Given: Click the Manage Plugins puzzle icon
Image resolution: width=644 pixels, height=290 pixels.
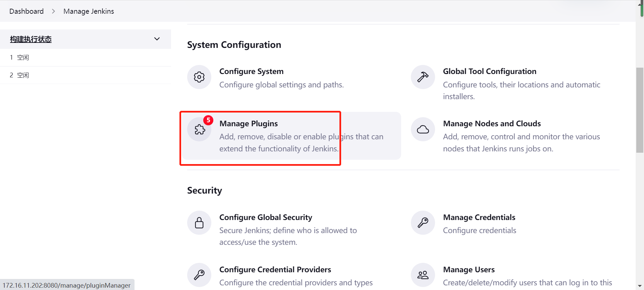Looking at the screenshot, I should tap(200, 130).
